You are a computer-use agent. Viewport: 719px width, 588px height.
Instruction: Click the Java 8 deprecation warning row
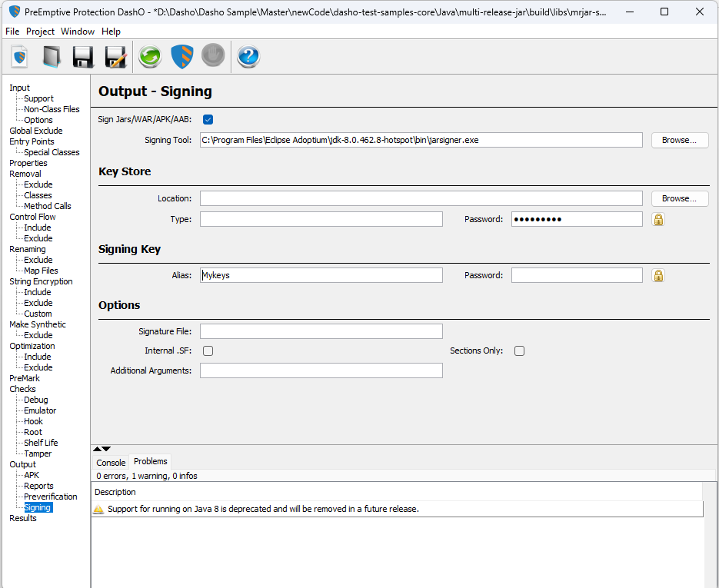pyautogui.click(x=397, y=509)
